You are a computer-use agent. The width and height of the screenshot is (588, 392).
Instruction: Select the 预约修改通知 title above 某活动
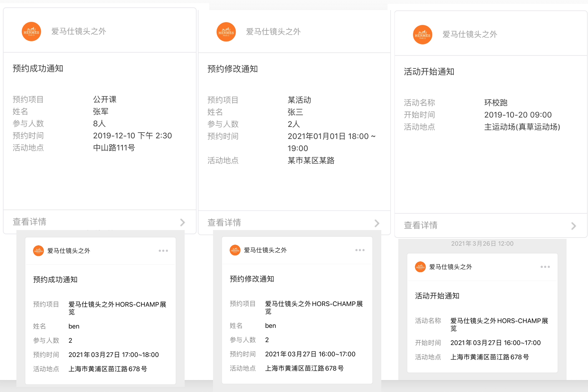(233, 69)
